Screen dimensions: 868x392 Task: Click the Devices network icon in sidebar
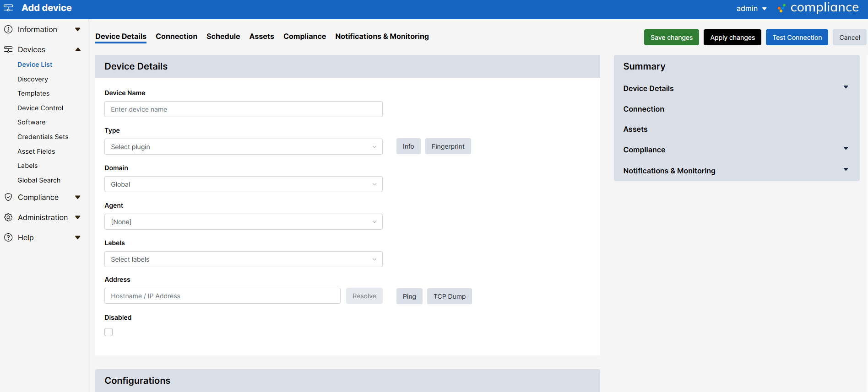(x=8, y=49)
